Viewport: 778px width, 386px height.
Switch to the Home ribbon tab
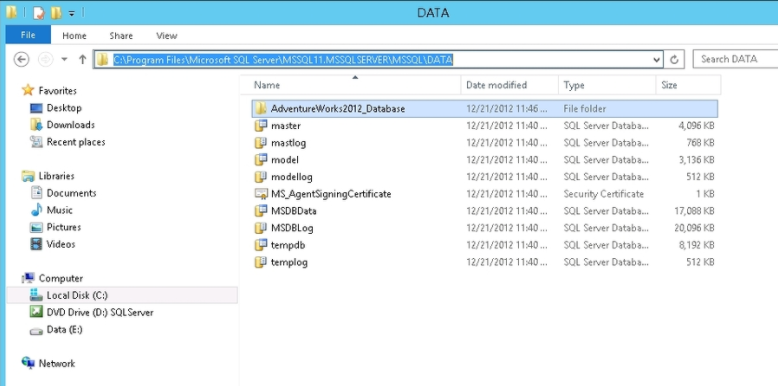click(x=74, y=36)
